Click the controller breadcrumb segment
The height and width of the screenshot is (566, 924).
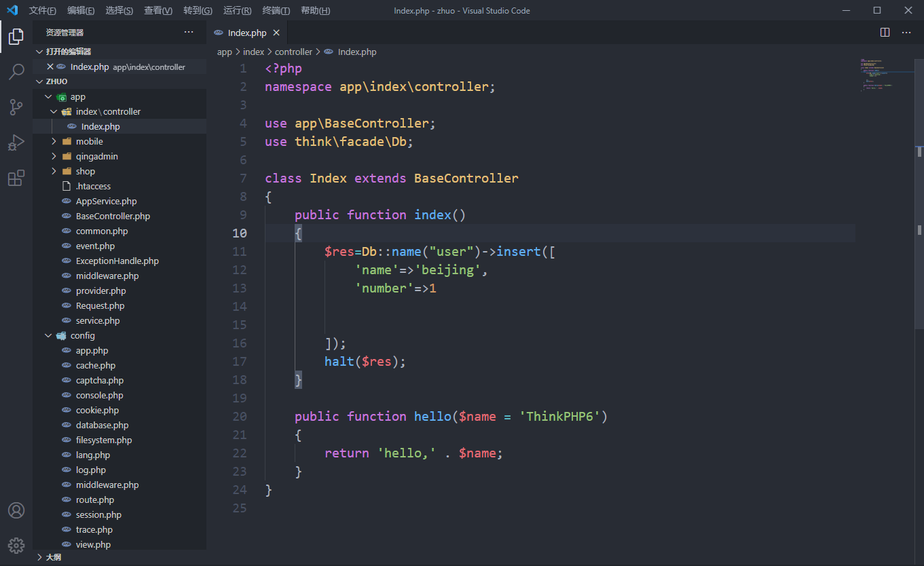(x=293, y=52)
